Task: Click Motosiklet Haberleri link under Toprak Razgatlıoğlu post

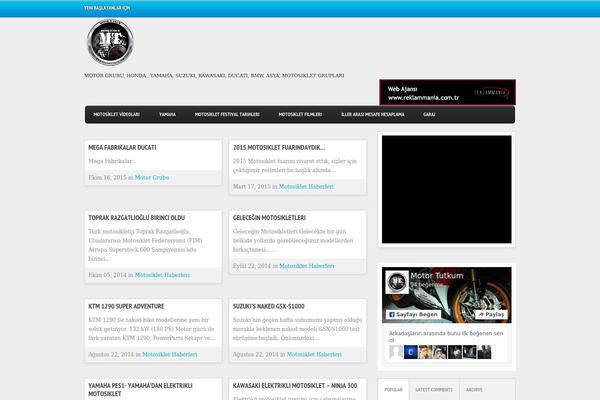Action: [x=162, y=275]
